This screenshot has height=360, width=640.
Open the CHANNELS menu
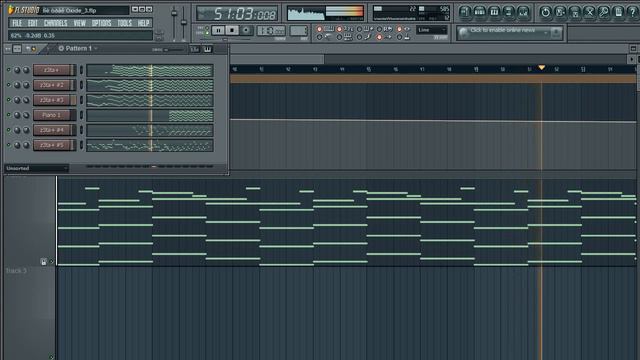click(x=56, y=23)
